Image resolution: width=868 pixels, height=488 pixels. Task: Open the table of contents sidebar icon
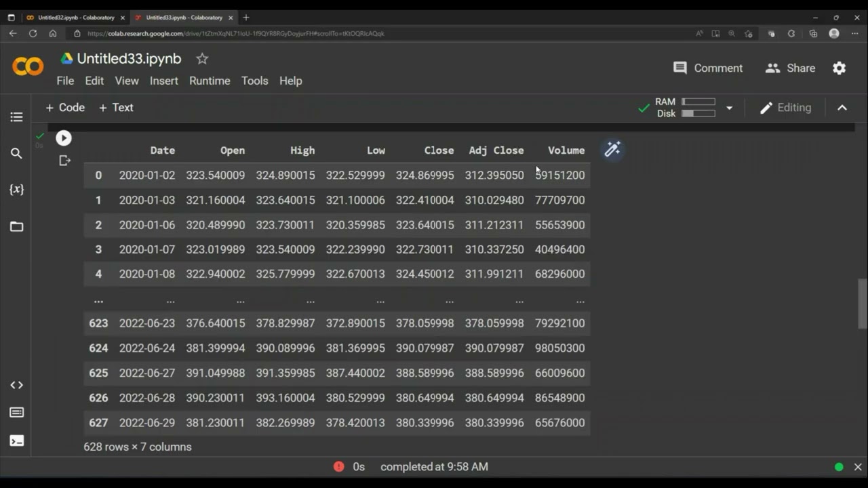(16, 117)
